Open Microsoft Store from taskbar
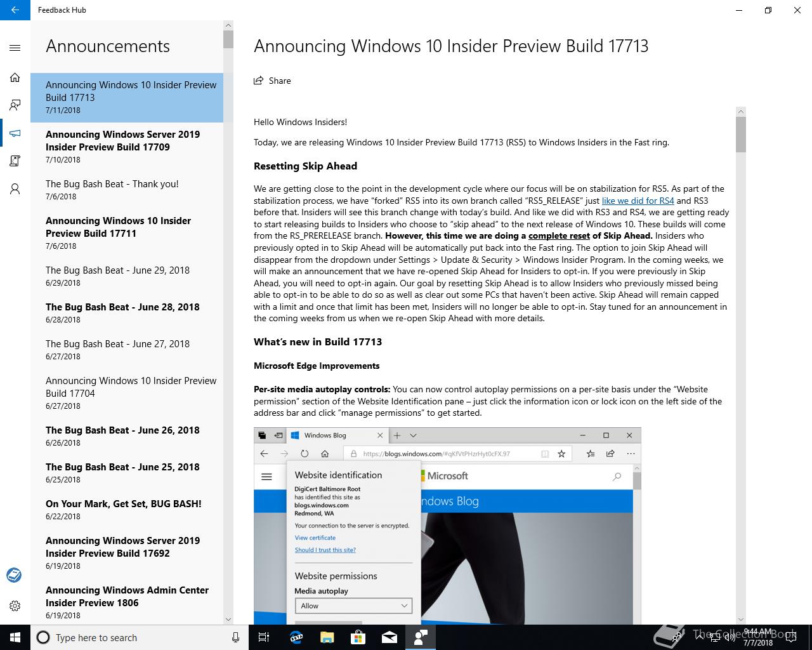The height and width of the screenshot is (650, 812). pos(358,637)
